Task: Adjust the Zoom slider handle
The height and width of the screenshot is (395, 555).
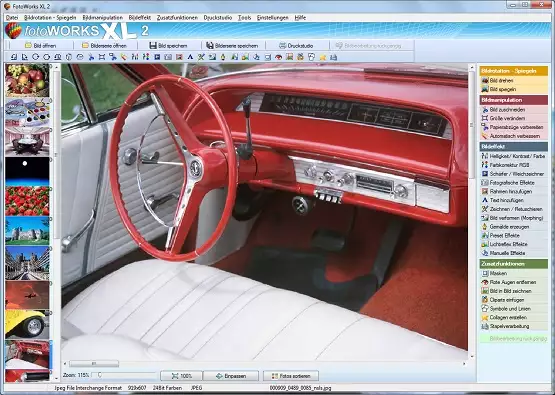Action: click(99, 375)
